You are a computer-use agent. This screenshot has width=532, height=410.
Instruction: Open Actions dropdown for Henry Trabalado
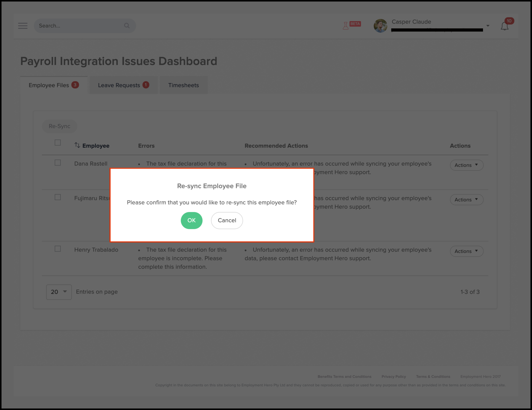[x=466, y=251]
